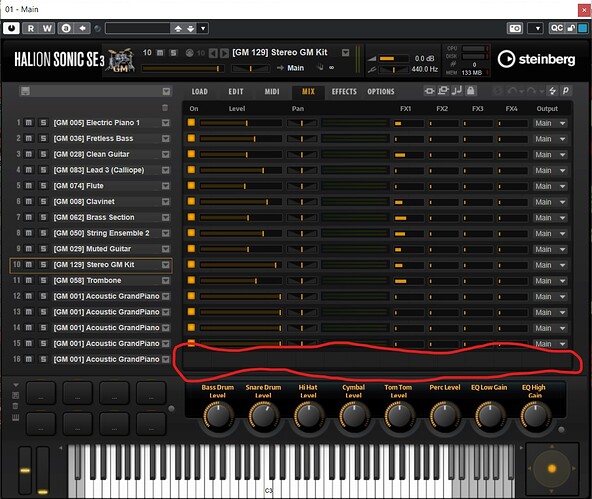Switch to the EDIT tab
The height and width of the screenshot is (499, 592).
pyautogui.click(x=236, y=92)
